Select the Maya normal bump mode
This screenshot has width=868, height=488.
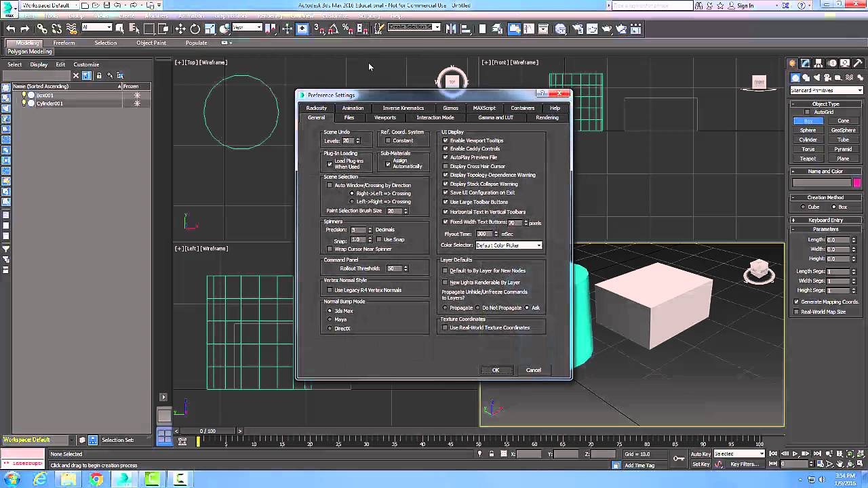point(330,319)
